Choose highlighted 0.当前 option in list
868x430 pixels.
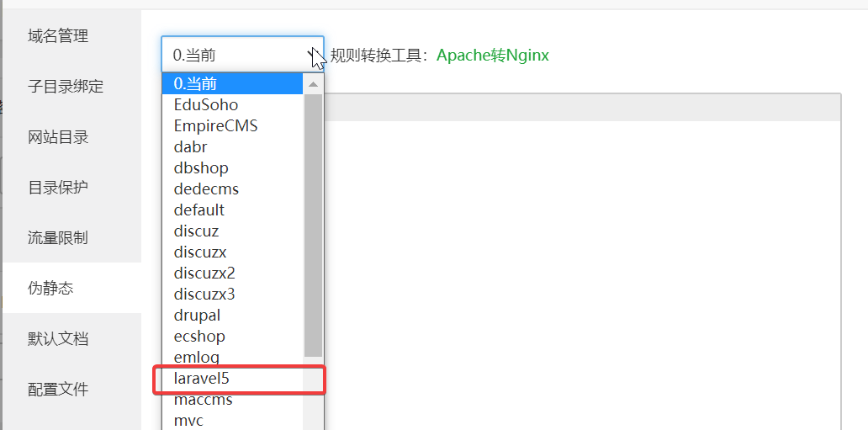232,83
